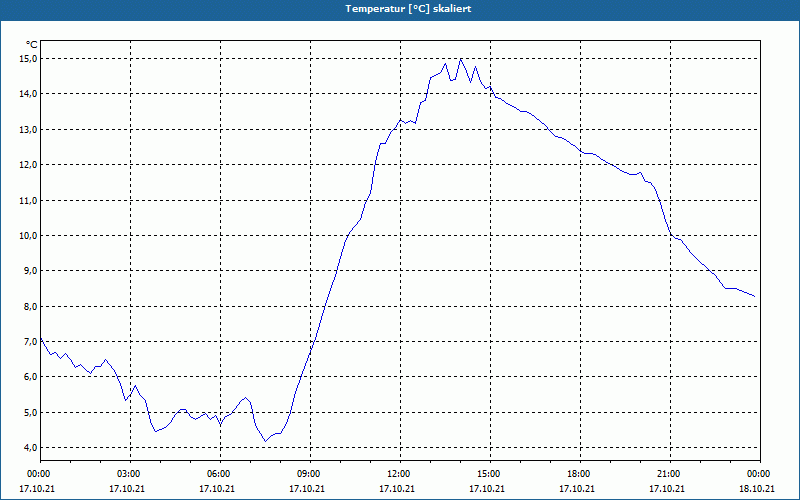
Task: Click the 5,0 y-axis label
Action: [x=31, y=413]
